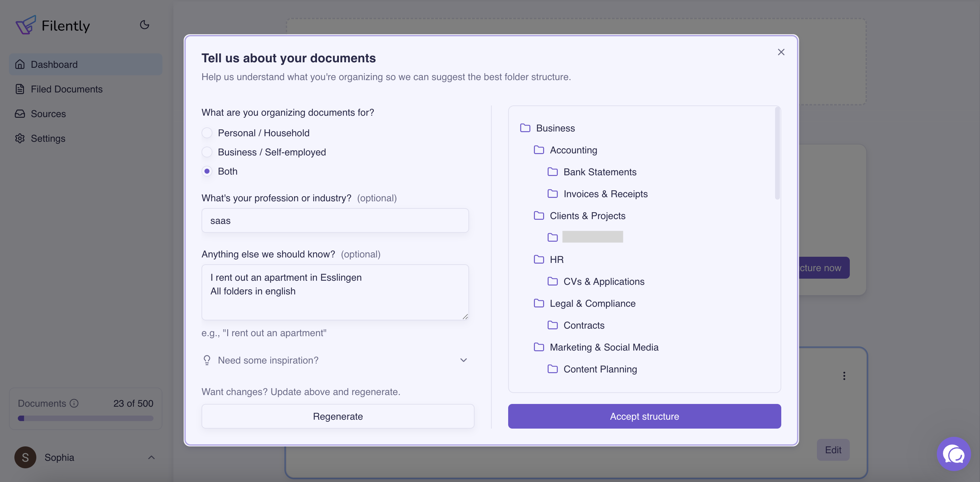
Task: Close the documents dialog
Action: (x=781, y=52)
